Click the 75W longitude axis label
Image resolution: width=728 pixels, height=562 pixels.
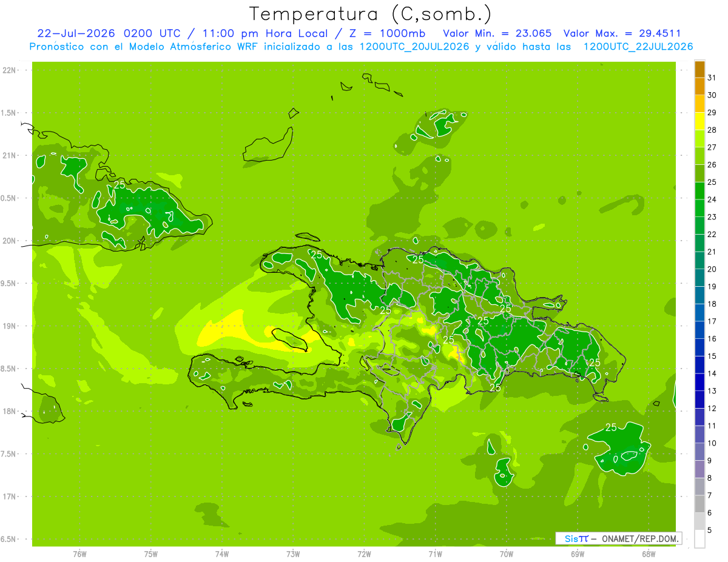click(x=150, y=554)
